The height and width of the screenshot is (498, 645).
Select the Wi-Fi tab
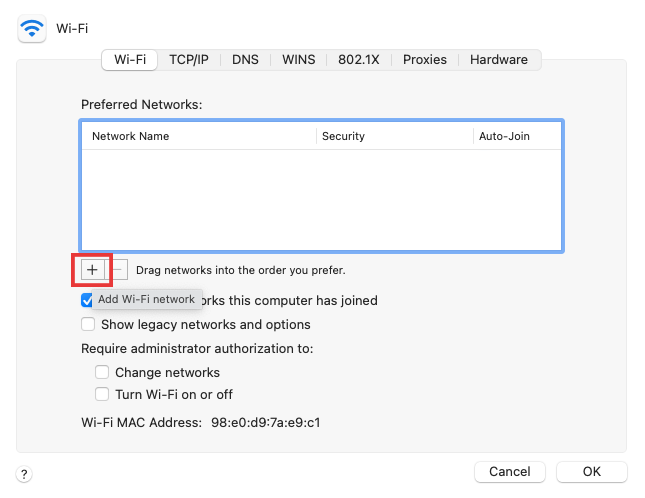[130, 60]
